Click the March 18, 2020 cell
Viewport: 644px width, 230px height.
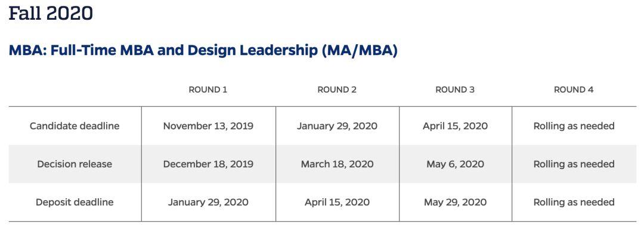point(337,164)
